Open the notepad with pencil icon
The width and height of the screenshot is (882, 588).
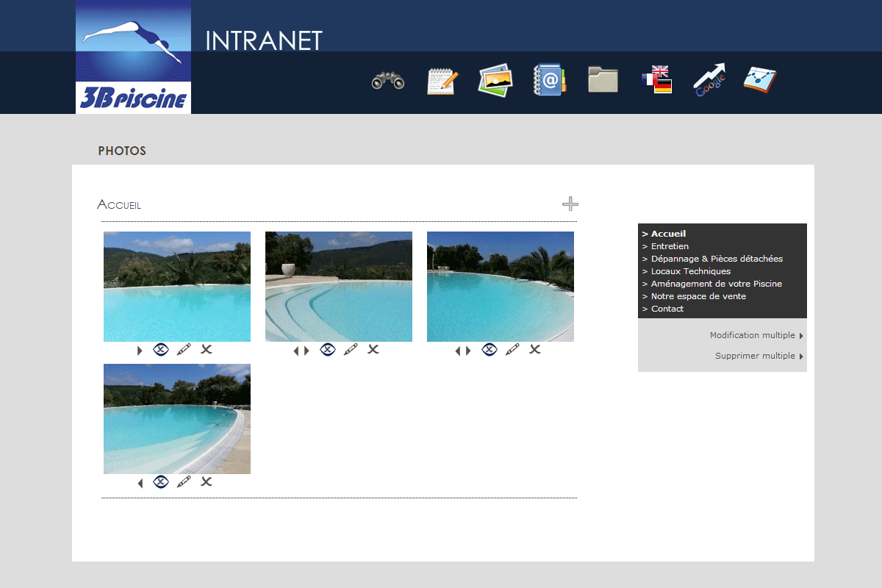(442, 80)
